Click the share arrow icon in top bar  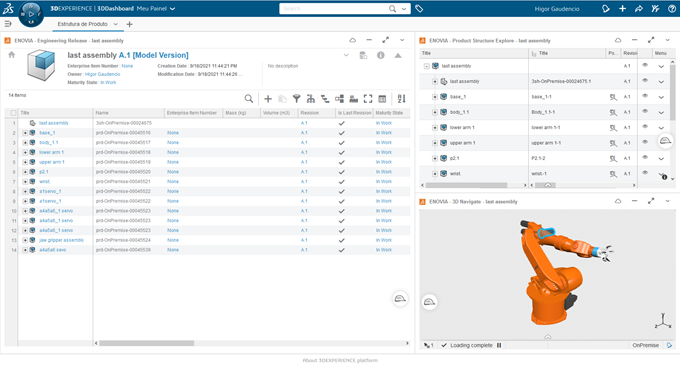pyautogui.click(x=639, y=9)
